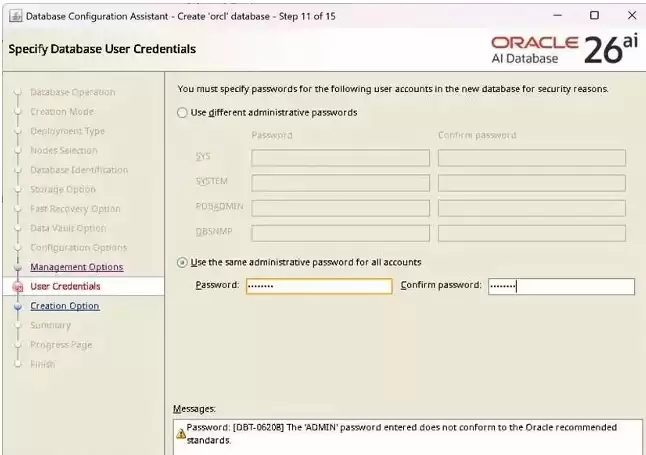Viewport: 646px width, 455px height.
Task: Click the Java app icon in title bar
Action: (x=16, y=16)
